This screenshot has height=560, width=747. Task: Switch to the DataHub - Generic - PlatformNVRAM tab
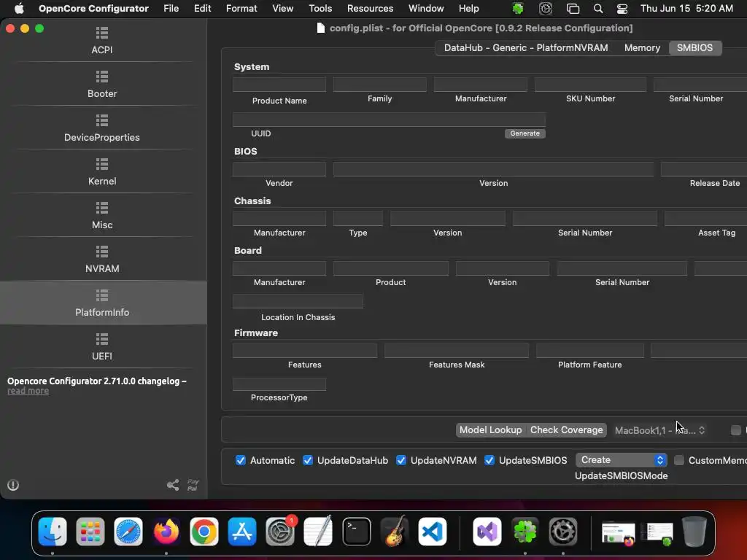tap(526, 47)
